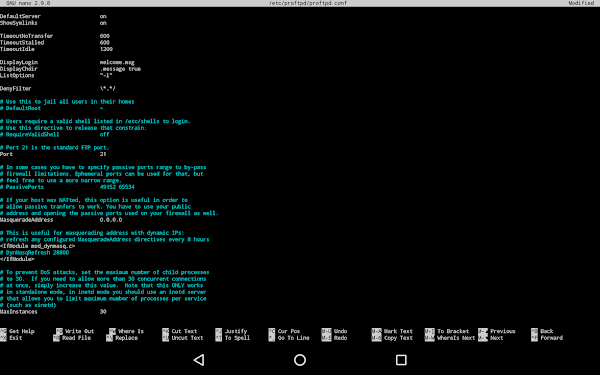Click the 0.0.0.0 masquerade address value
The image size is (600, 375).
tap(111, 220)
